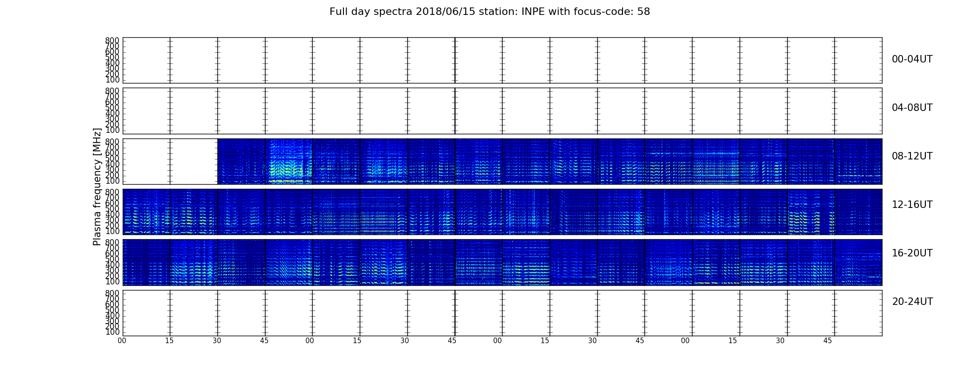Click the plot title "Full day spectra 2018/06/15"
The height and width of the screenshot is (373, 980).
(490, 12)
